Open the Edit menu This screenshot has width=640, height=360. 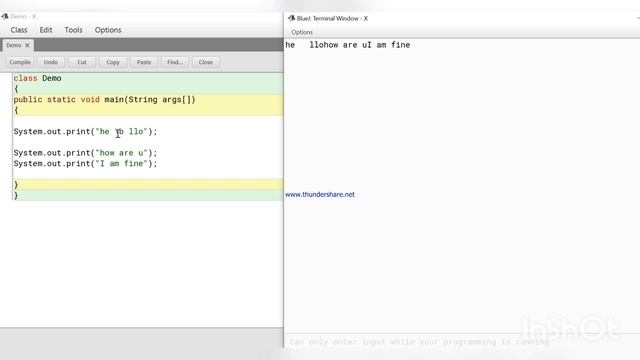[46, 30]
